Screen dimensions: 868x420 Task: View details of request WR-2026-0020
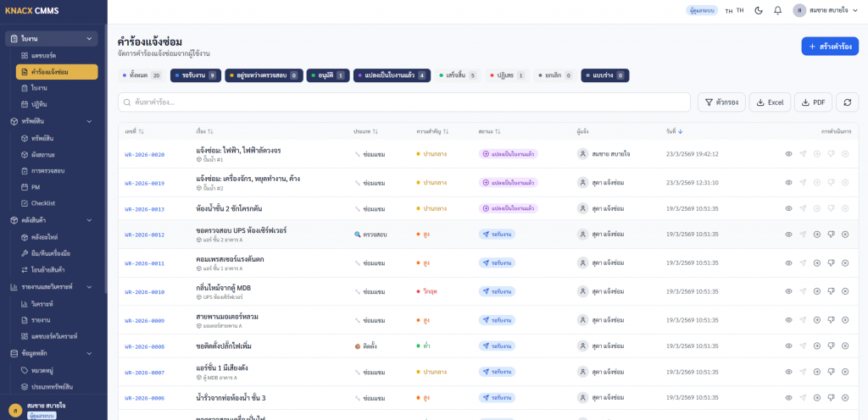point(788,154)
